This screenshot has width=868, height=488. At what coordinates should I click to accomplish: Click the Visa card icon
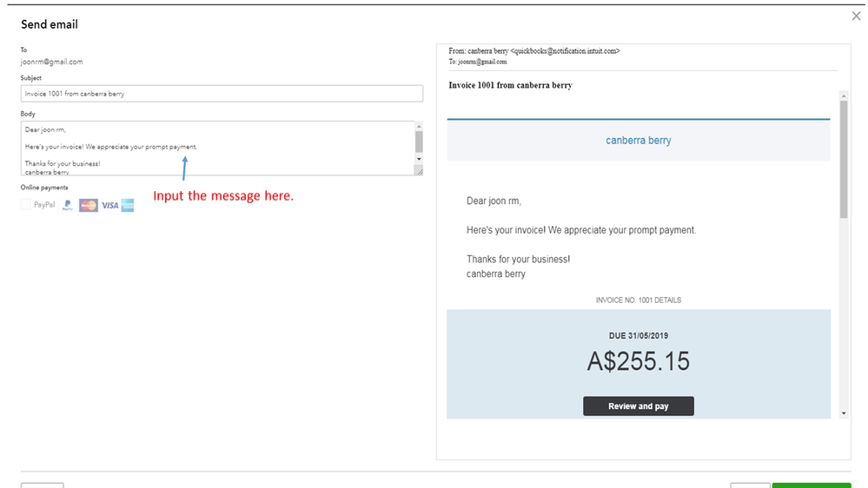109,206
